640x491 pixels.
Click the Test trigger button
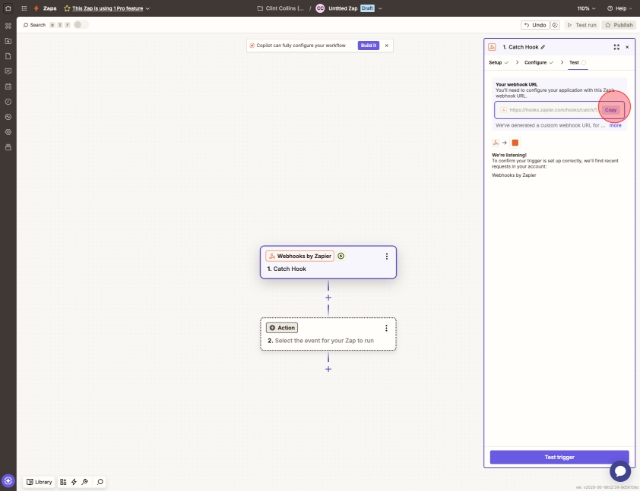(559, 457)
